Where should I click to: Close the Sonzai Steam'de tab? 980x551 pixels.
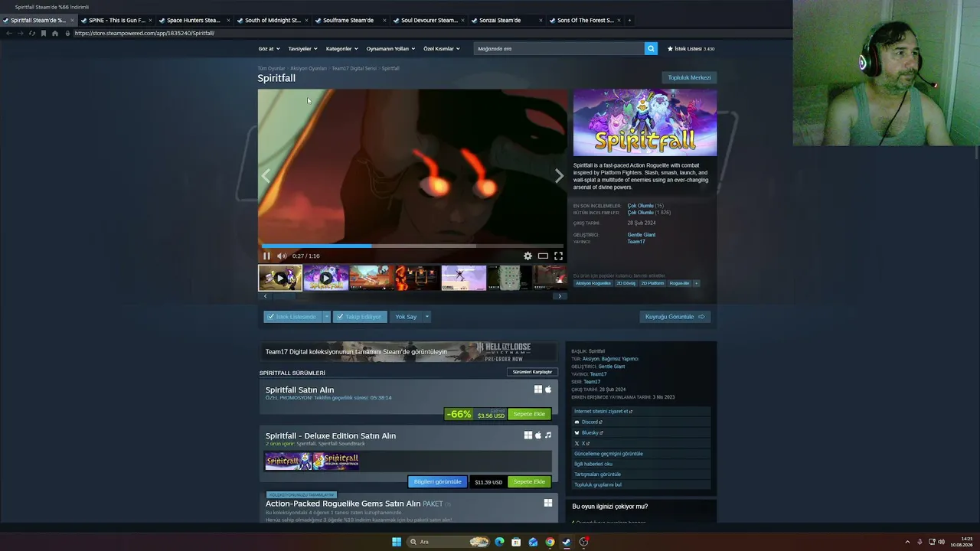[x=541, y=20]
